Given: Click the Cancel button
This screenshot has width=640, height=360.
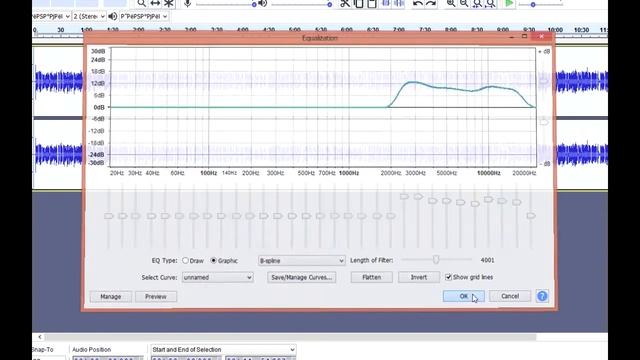Looking at the screenshot, I should (x=510, y=296).
